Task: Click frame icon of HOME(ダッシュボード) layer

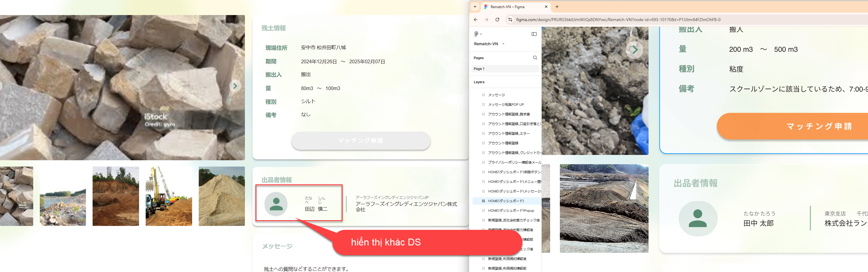Action: (483, 201)
